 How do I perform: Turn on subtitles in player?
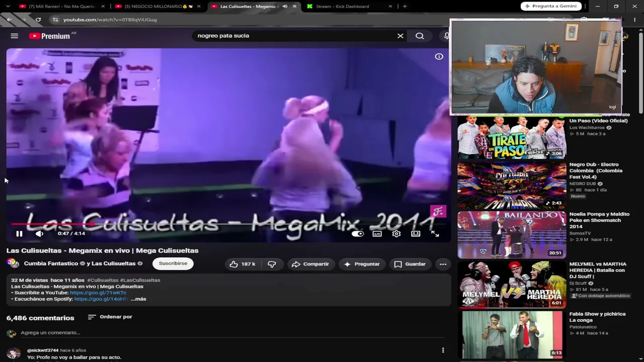click(377, 233)
